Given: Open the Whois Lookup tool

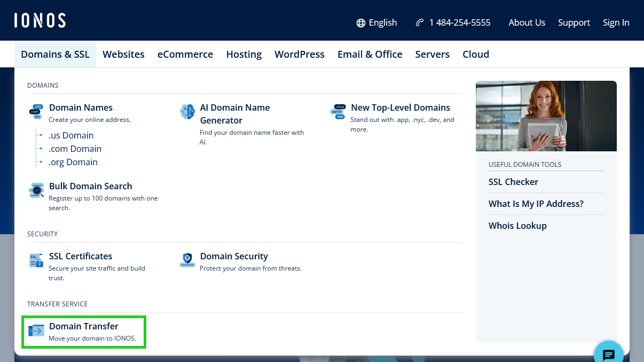Looking at the screenshot, I should click(517, 226).
